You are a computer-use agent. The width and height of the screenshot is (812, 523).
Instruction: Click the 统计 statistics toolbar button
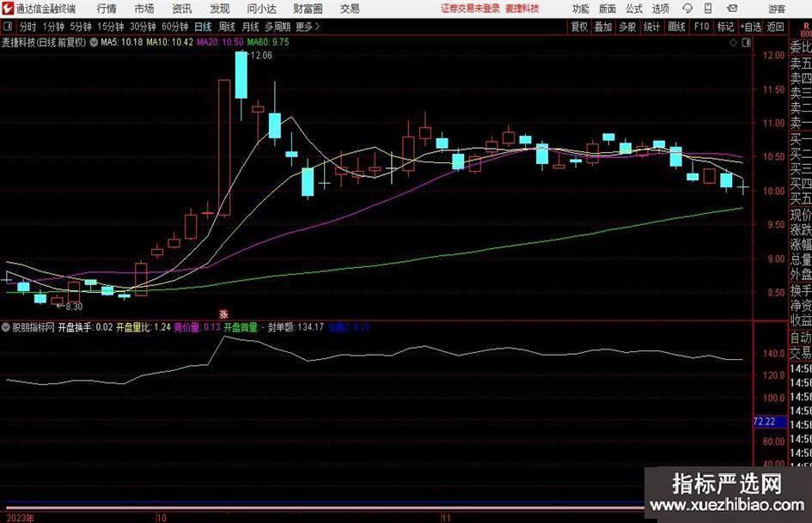(x=651, y=27)
